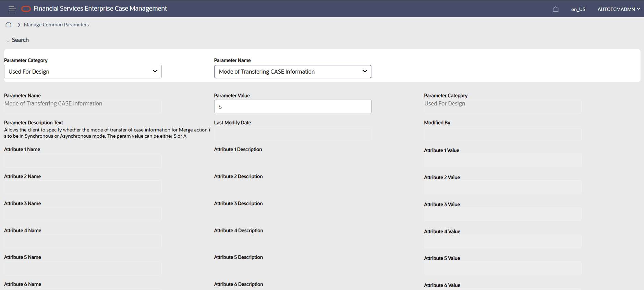Click the Parameter Description Text label
Screen dimensions: 644x290
pyautogui.click(x=34, y=123)
